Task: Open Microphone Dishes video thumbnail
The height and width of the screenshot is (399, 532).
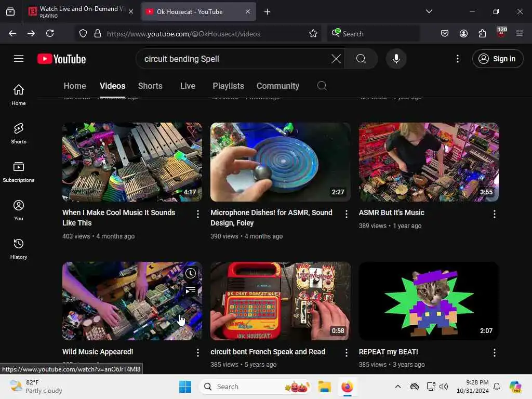Action: [280, 162]
